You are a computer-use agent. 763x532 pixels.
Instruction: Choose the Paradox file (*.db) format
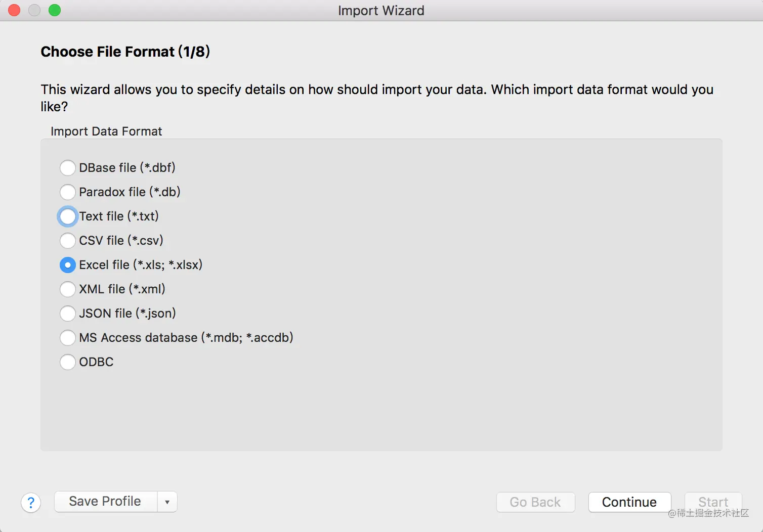68,192
